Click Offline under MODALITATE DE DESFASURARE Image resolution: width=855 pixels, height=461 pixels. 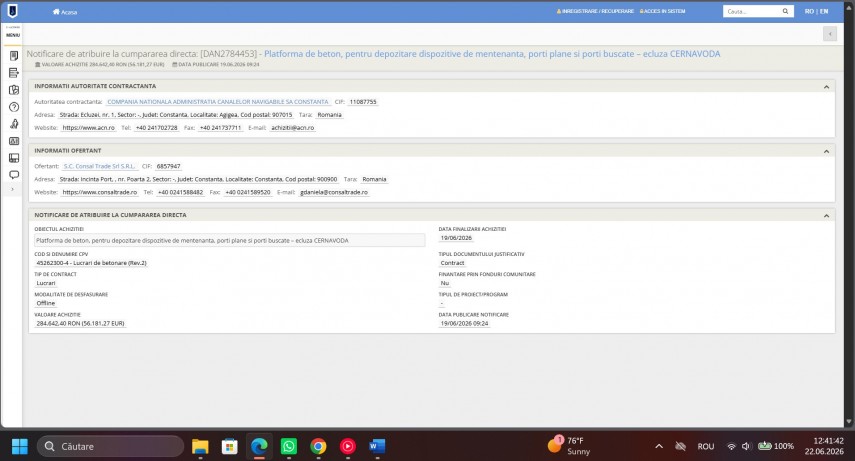click(x=46, y=303)
